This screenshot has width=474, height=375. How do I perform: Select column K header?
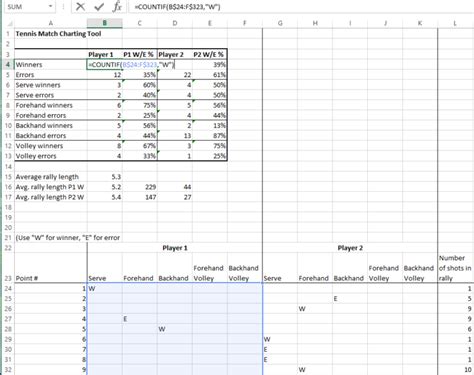click(420, 23)
